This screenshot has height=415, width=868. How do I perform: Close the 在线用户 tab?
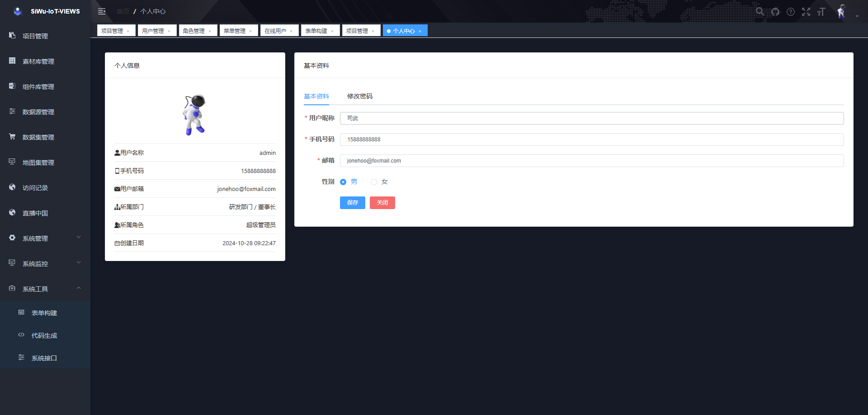[291, 31]
